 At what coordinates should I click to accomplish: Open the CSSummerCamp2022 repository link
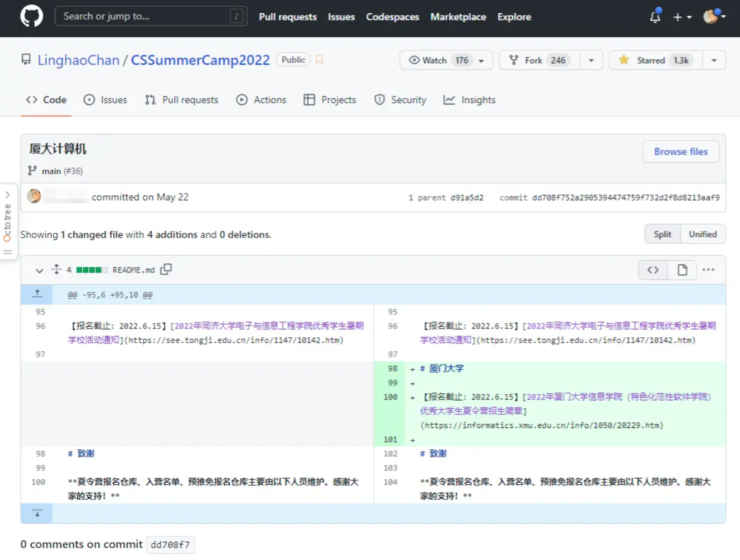pos(200,60)
